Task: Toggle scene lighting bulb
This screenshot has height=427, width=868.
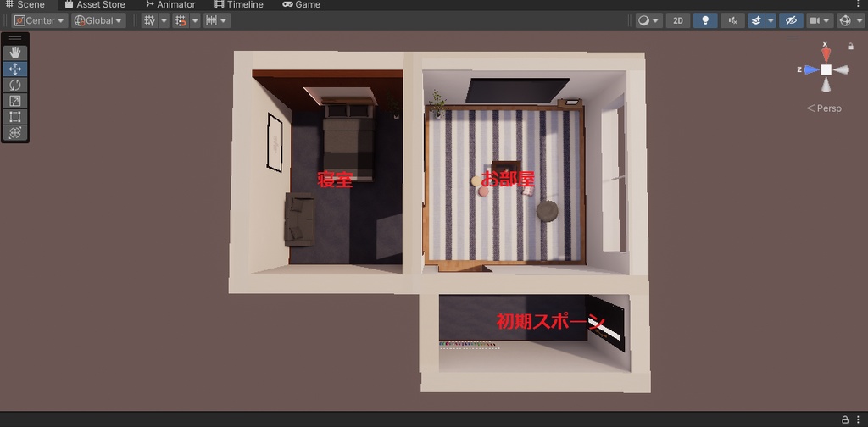Action: pyautogui.click(x=705, y=20)
